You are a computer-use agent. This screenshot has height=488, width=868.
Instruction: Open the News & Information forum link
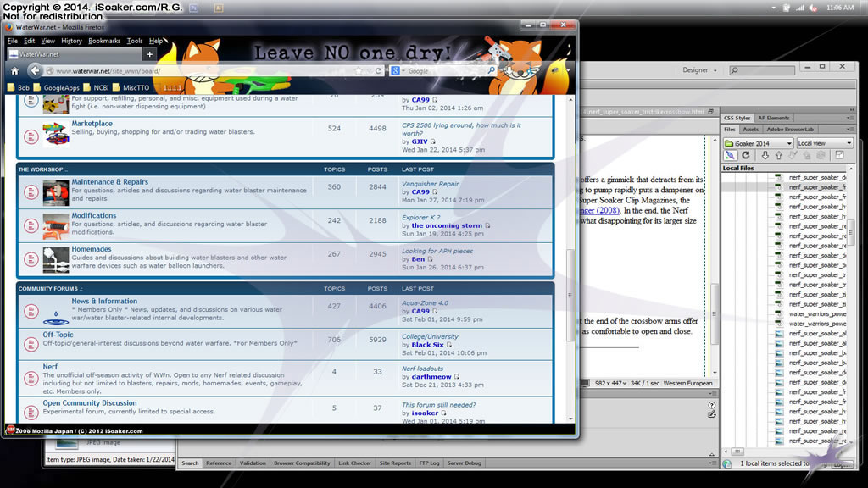tap(104, 301)
